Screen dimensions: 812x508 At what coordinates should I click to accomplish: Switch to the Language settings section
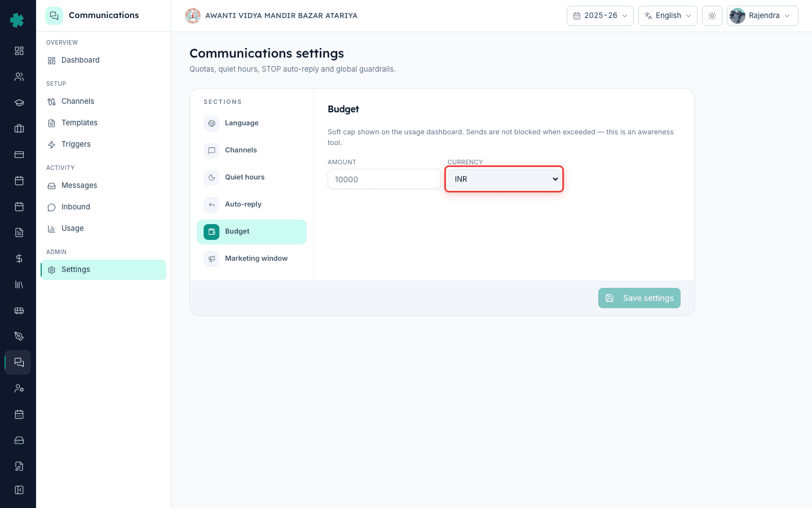(251, 123)
